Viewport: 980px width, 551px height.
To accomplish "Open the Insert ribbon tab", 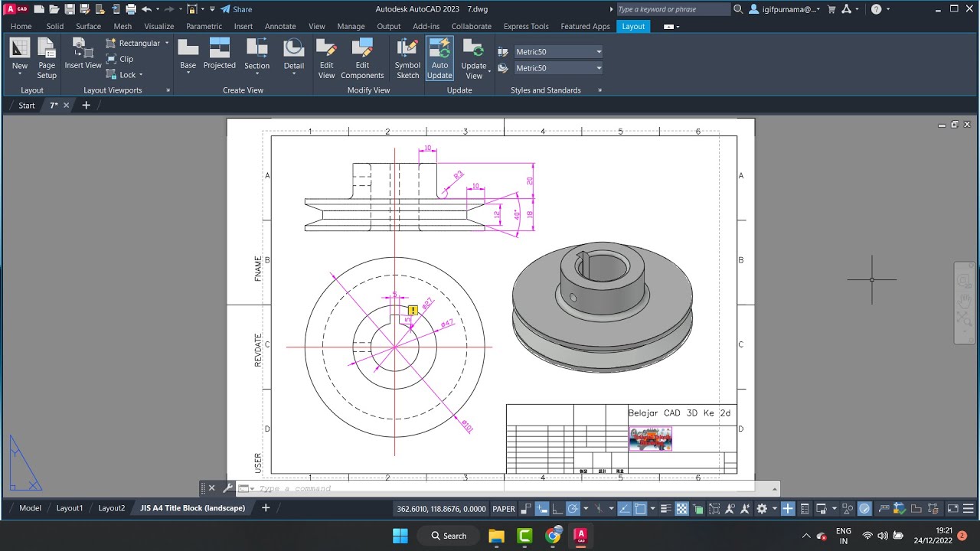I will coord(243,26).
